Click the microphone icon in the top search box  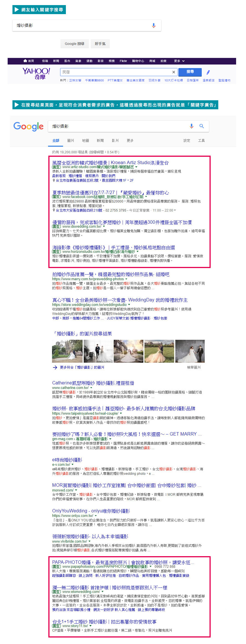click(154, 25)
